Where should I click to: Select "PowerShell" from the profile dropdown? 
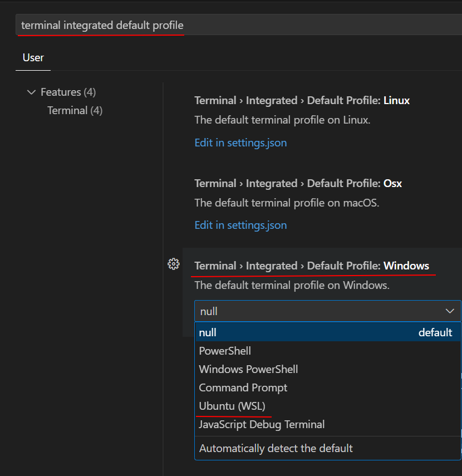coord(225,351)
